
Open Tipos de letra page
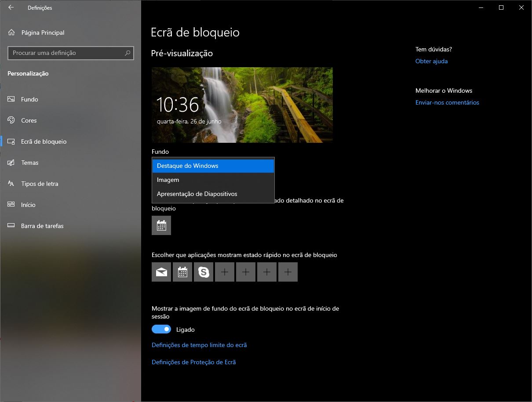point(70,184)
